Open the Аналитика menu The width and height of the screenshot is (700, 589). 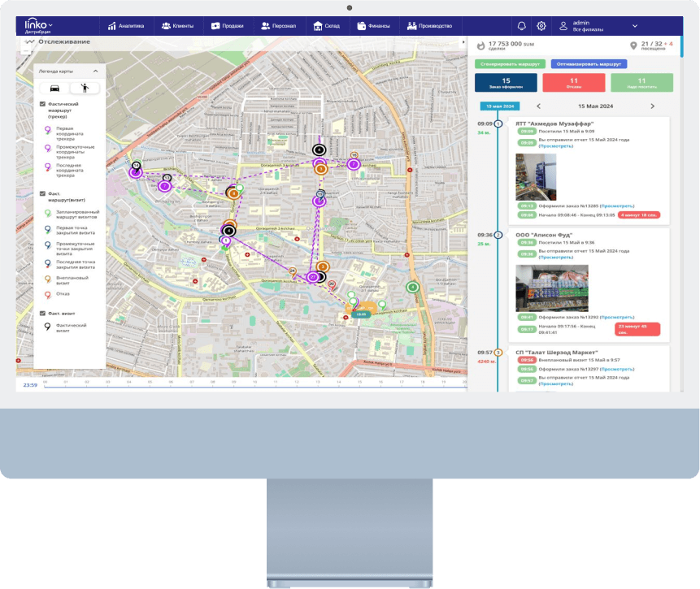[126, 26]
